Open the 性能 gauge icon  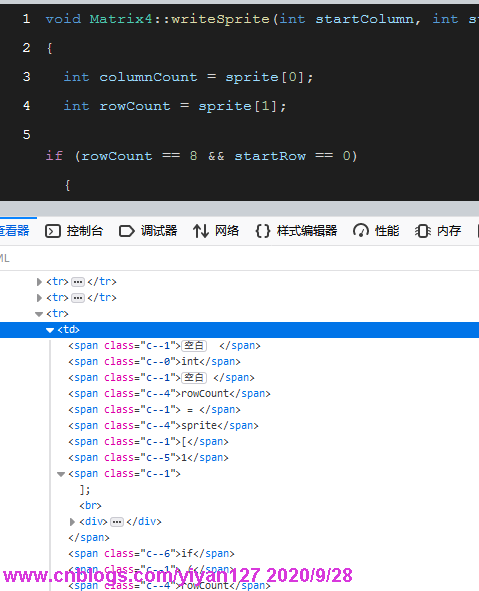click(x=361, y=231)
